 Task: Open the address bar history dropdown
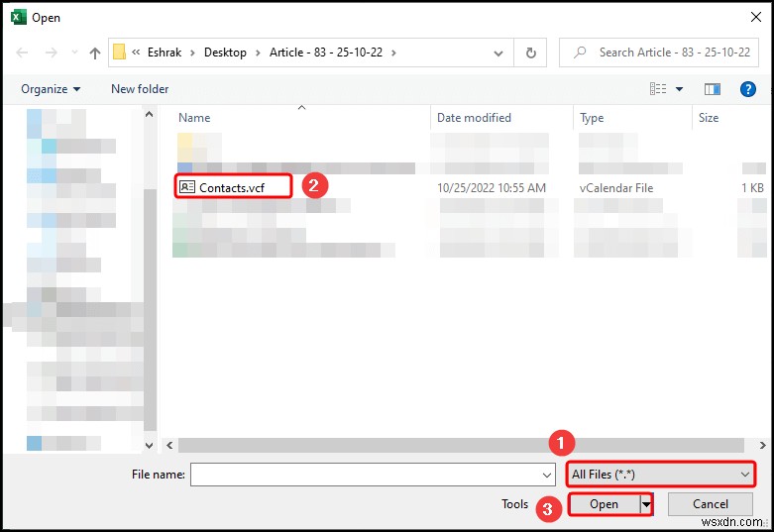[x=498, y=53]
